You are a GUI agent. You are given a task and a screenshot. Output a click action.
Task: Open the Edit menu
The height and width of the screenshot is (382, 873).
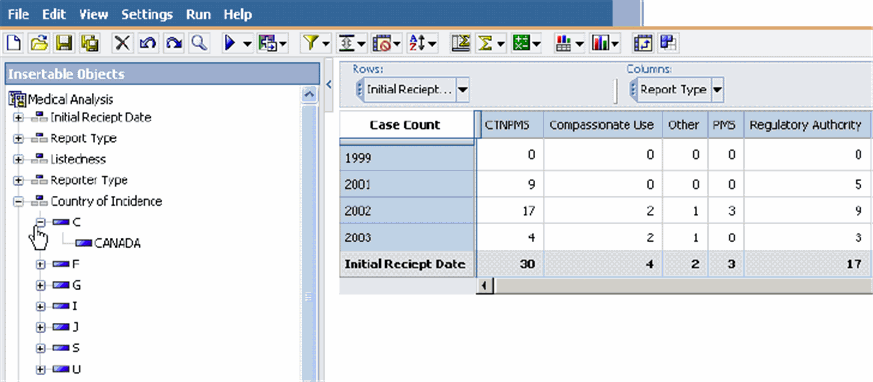54,14
